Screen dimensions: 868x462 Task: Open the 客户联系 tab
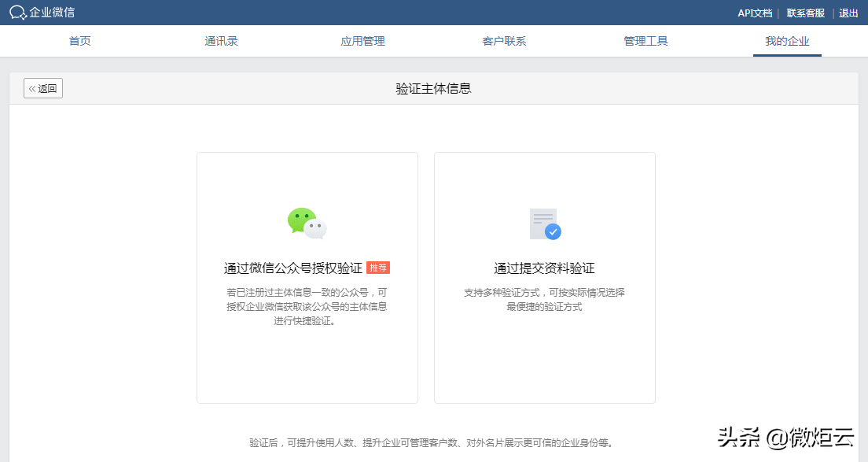tap(504, 42)
